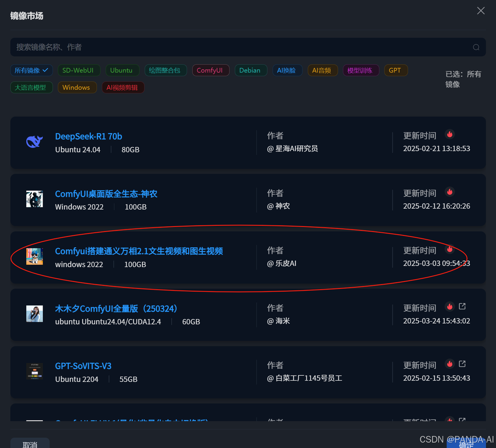Click the 60GB size label

point(191,322)
